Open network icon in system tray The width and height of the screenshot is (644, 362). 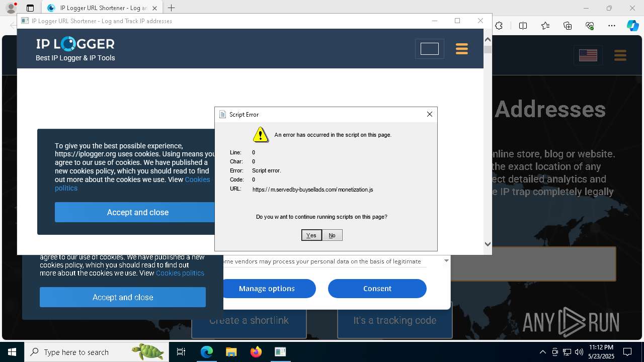[x=567, y=352]
